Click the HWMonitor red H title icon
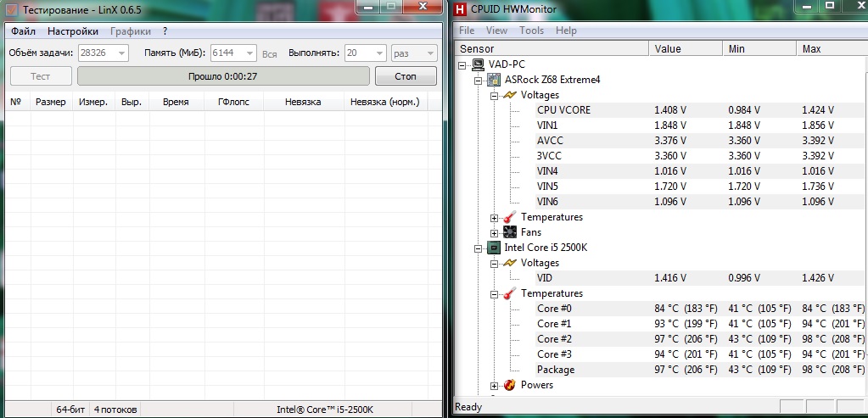This screenshot has width=868, height=418. tap(459, 8)
